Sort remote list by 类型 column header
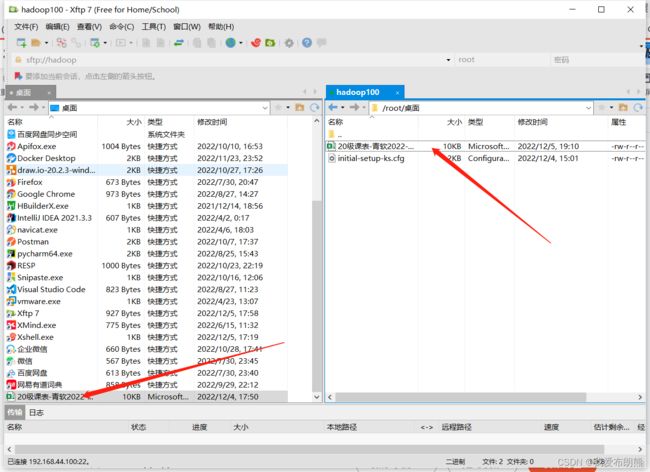 point(489,122)
